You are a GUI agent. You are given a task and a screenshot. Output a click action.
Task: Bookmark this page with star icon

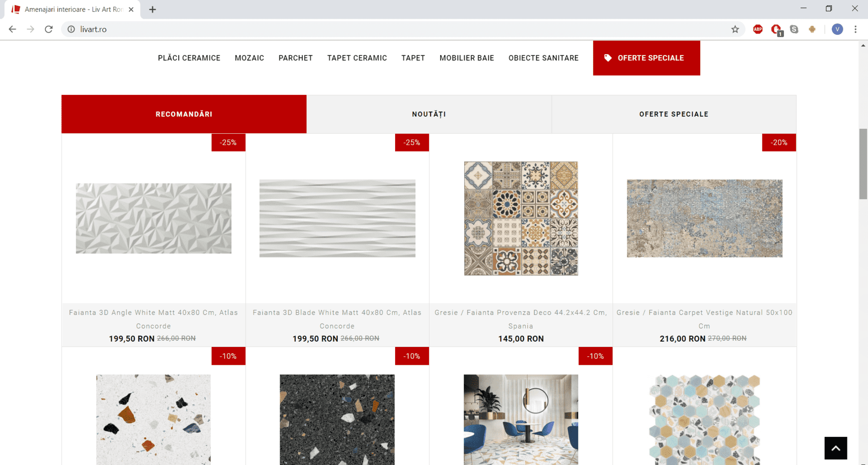click(x=735, y=29)
